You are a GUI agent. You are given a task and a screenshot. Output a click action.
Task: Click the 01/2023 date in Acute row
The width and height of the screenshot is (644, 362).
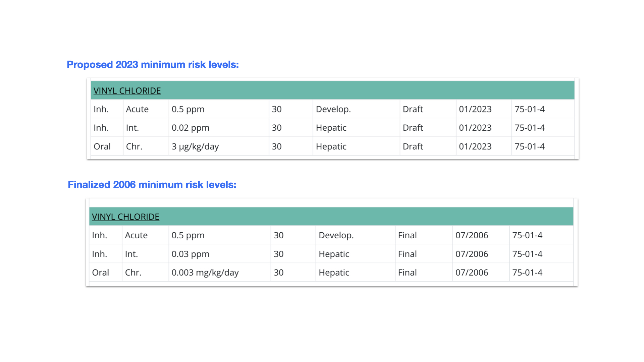pos(475,109)
